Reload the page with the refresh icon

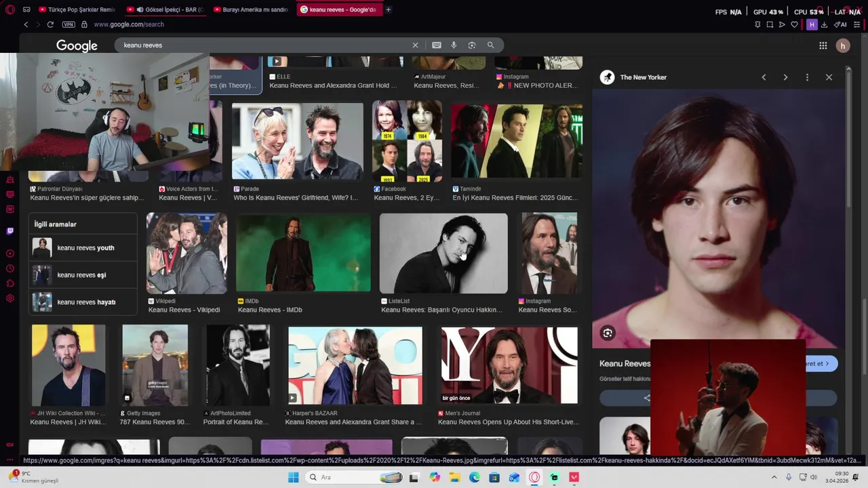click(50, 24)
